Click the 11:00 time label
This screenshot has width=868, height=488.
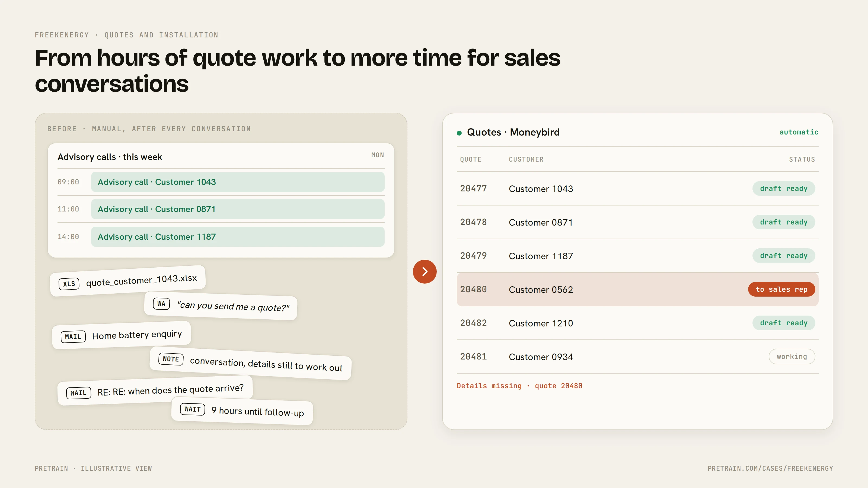click(68, 209)
